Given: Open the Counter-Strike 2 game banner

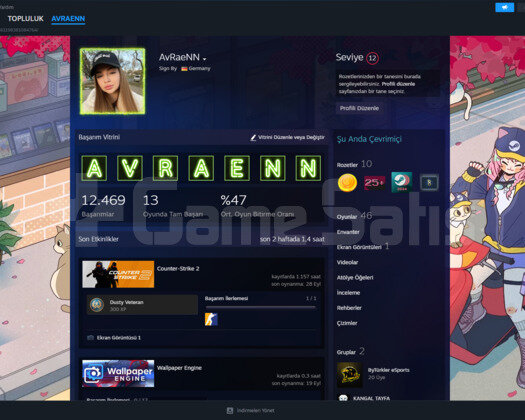Looking at the screenshot, I should click(x=118, y=274).
